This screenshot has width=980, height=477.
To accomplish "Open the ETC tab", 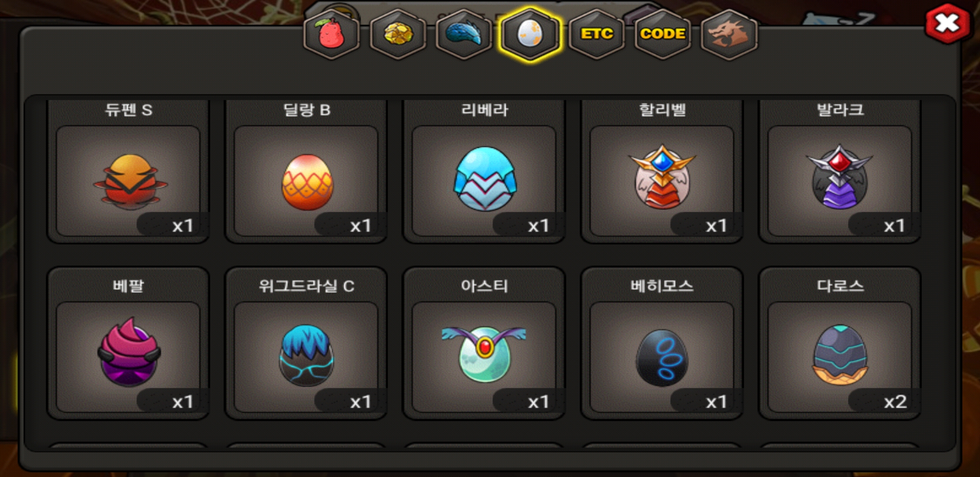I will tap(596, 34).
